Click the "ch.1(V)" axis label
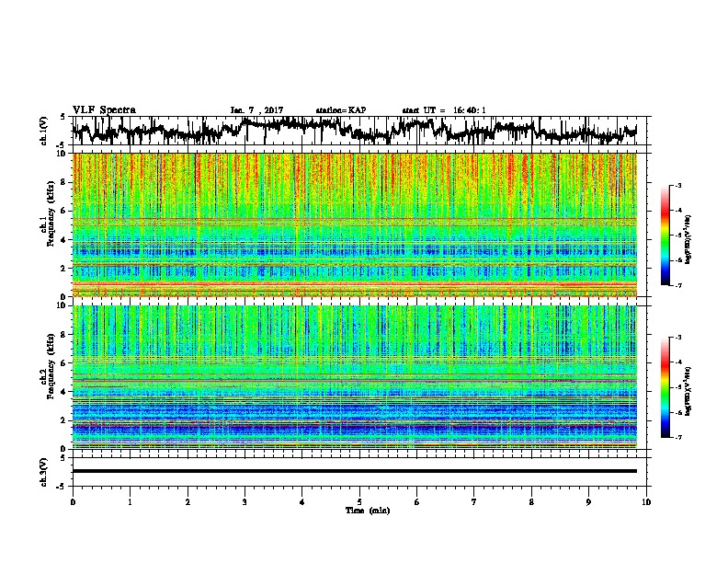This screenshot has height=563, width=728. [x=44, y=131]
